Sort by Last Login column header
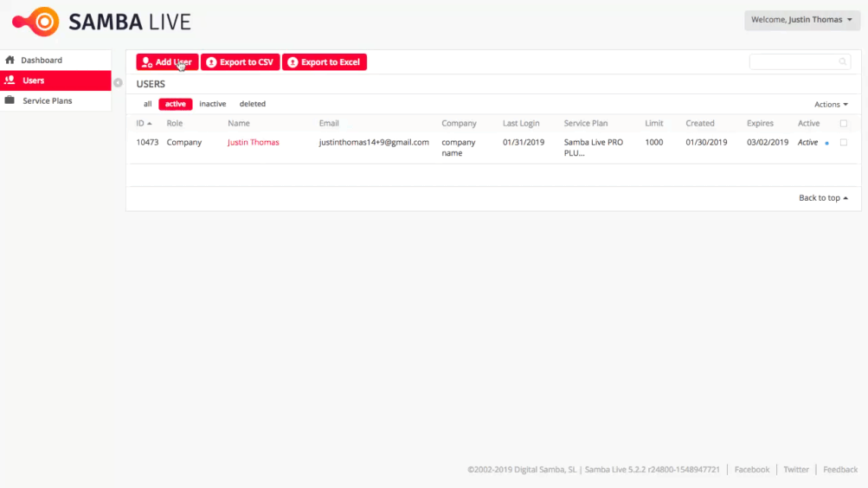This screenshot has width=868, height=488. 521,124
